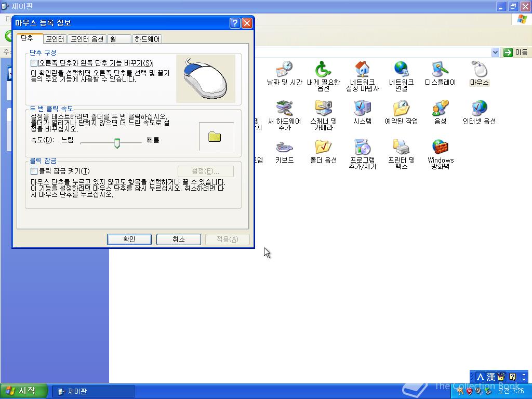Open the 디스플레이 icon

coord(441,74)
